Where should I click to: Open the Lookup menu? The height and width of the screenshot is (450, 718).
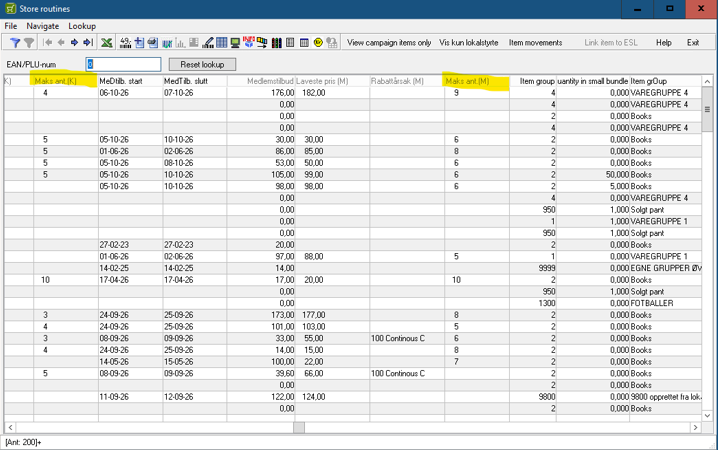pos(82,26)
